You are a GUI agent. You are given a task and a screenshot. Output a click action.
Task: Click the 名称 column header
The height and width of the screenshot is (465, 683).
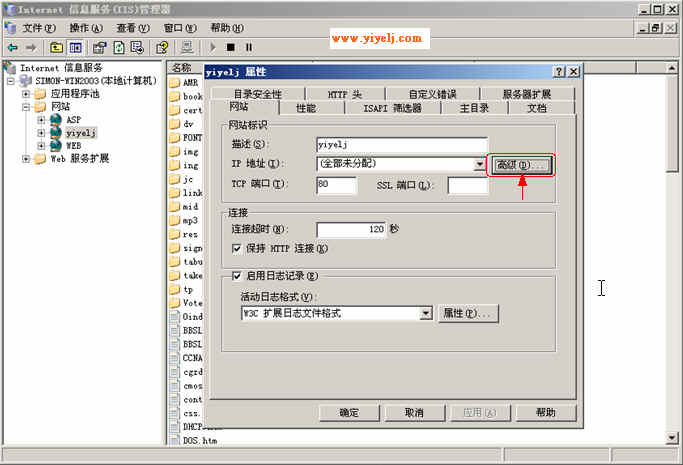click(x=182, y=67)
